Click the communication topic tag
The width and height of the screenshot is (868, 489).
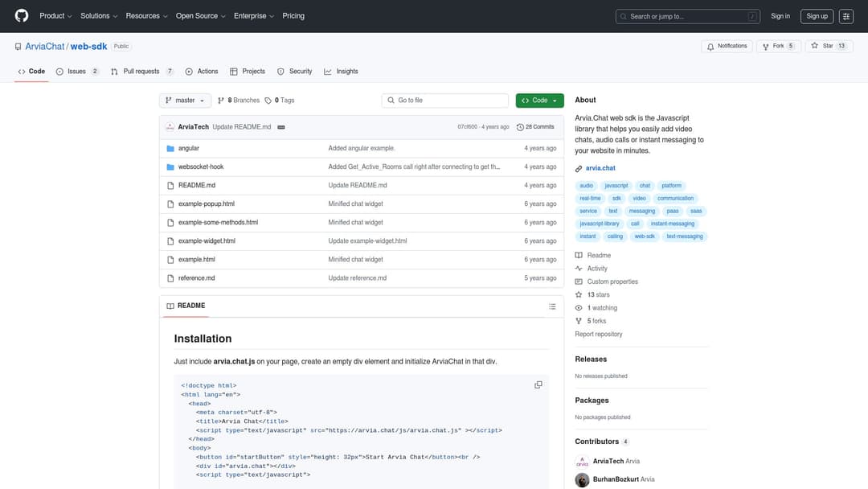tap(675, 199)
